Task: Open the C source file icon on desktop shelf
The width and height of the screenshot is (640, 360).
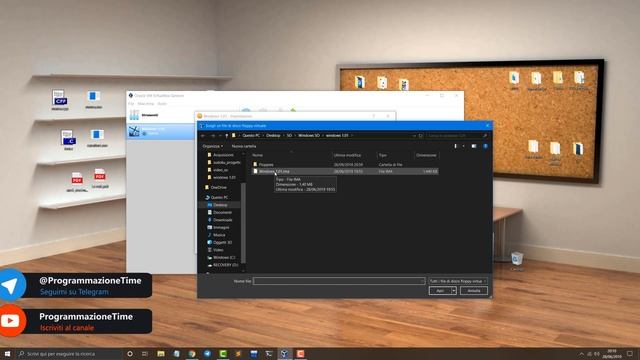Action: tap(68, 140)
